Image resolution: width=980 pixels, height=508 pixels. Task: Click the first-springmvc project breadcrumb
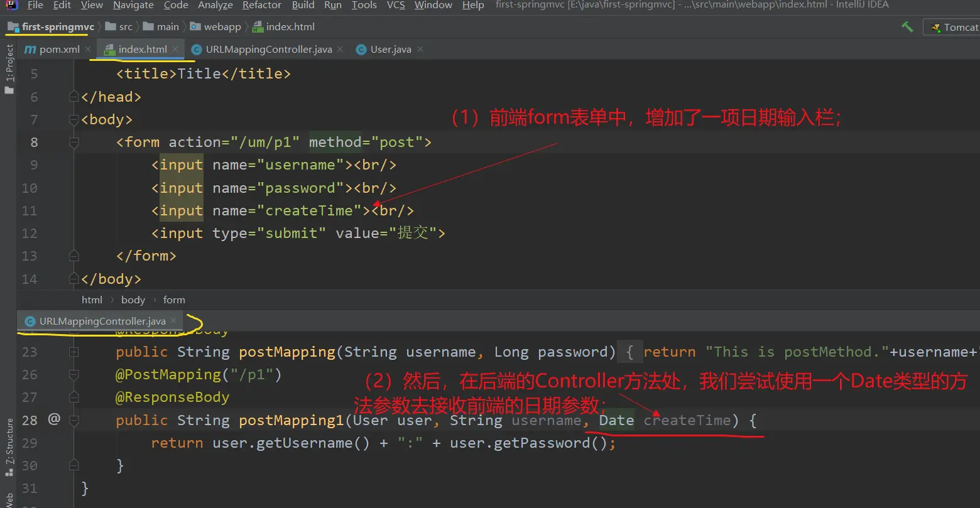(x=57, y=27)
